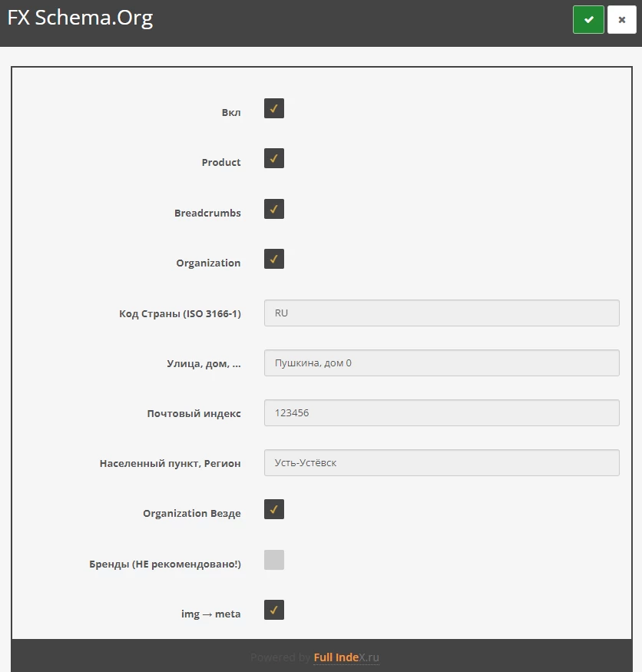Open the Full IndeX.ru link
Screen dimensions: 642x672
point(346,657)
